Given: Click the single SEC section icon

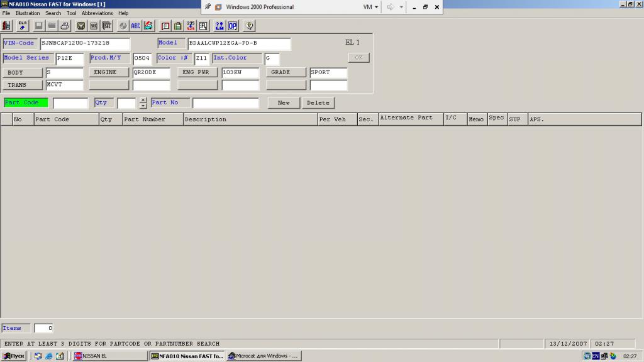Looking at the screenshot, I should (x=94, y=26).
